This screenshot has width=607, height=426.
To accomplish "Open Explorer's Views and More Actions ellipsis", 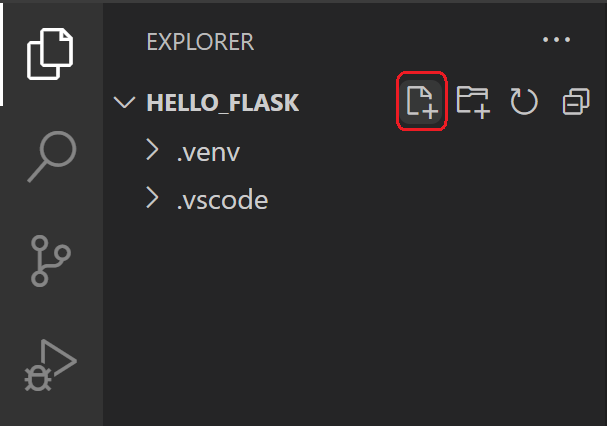I will [554, 41].
